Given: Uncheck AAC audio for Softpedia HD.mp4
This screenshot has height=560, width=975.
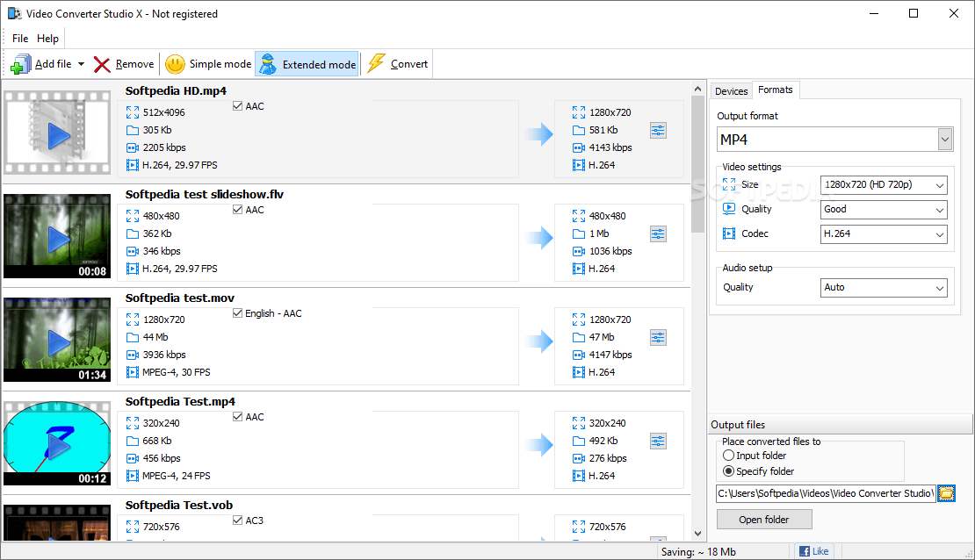Looking at the screenshot, I should pyautogui.click(x=237, y=105).
